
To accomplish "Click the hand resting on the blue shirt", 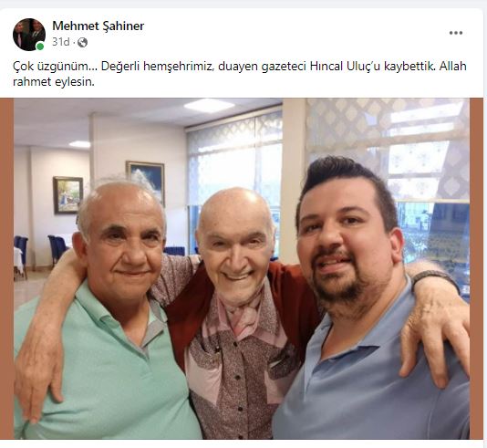I will [x=435, y=329].
